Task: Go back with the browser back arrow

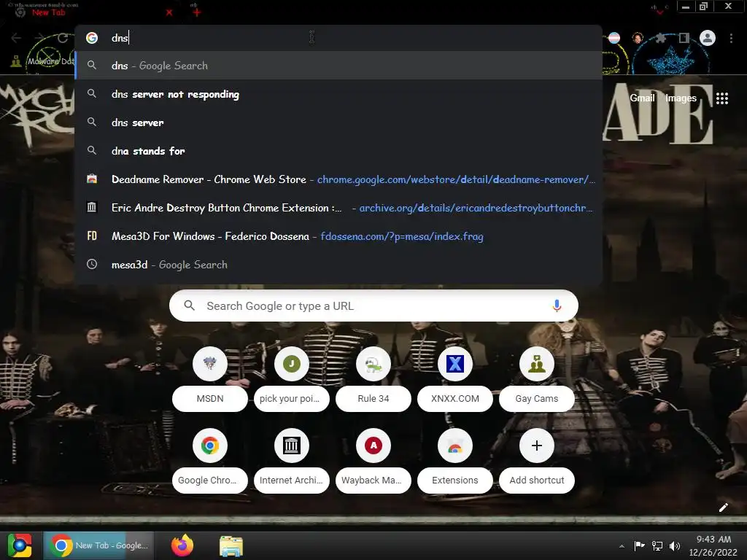Action: [x=16, y=38]
